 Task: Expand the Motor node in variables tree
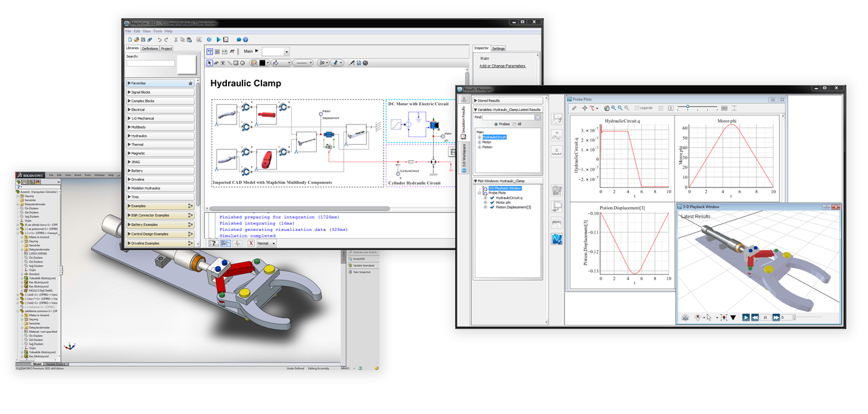[x=479, y=142]
